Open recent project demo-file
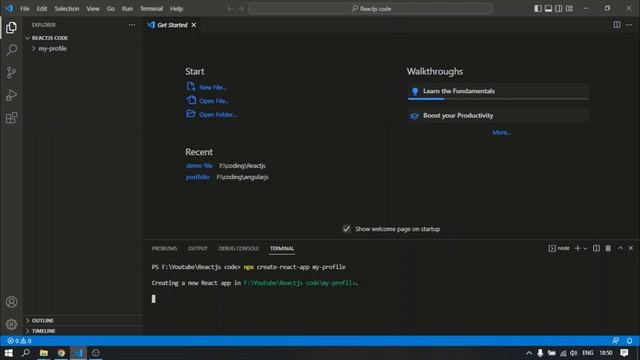640x360 pixels. click(x=199, y=165)
